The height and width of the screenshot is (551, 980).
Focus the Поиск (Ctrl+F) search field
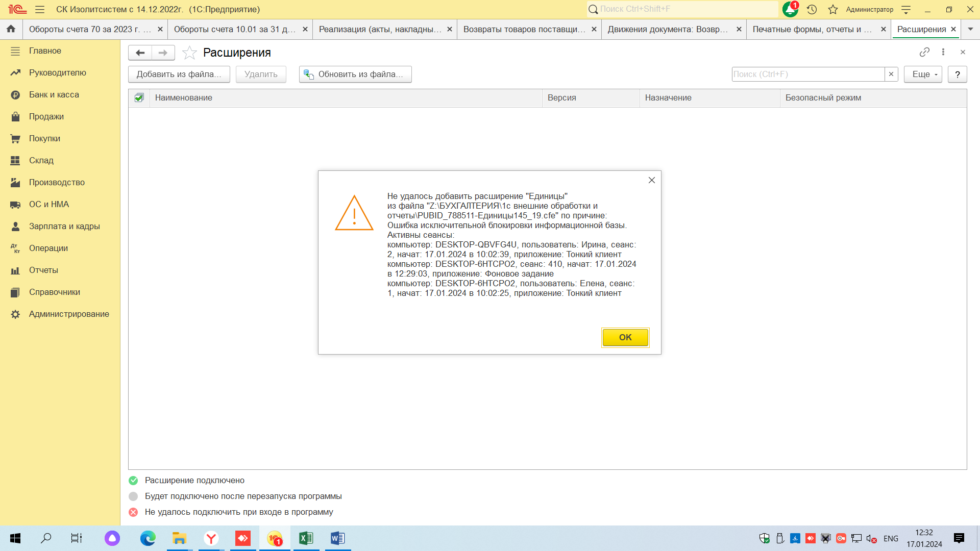(808, 74)
